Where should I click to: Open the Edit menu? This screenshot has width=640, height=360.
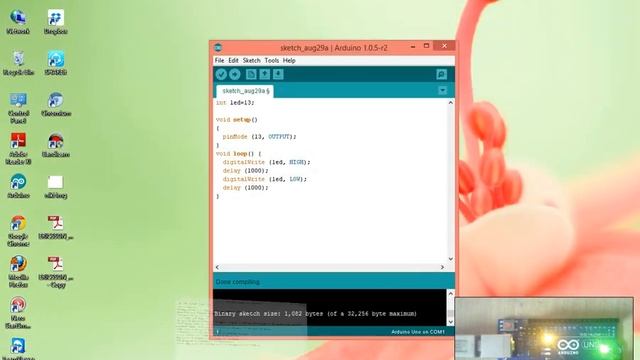tap(233, 60)
